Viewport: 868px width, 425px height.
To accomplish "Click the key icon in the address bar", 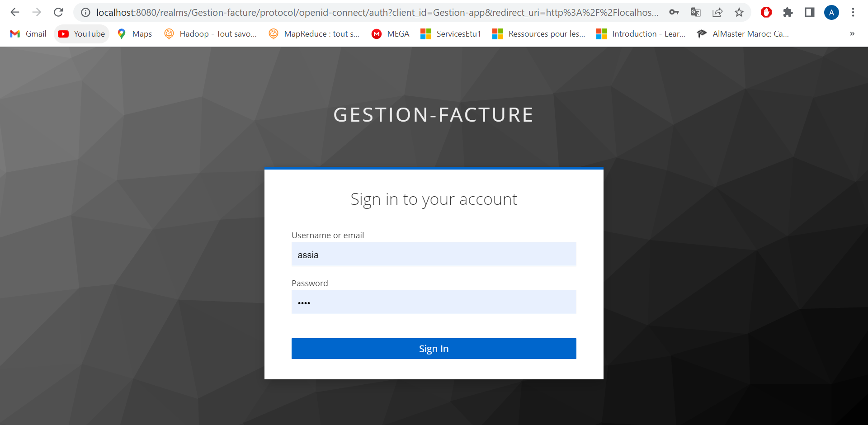I will [674, 12].
